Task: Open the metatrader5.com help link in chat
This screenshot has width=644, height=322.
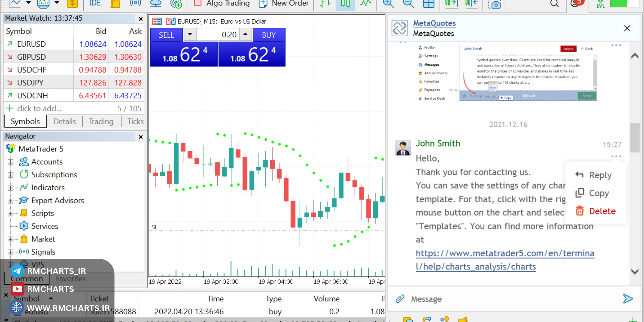Action: click(x=505, y=260)
